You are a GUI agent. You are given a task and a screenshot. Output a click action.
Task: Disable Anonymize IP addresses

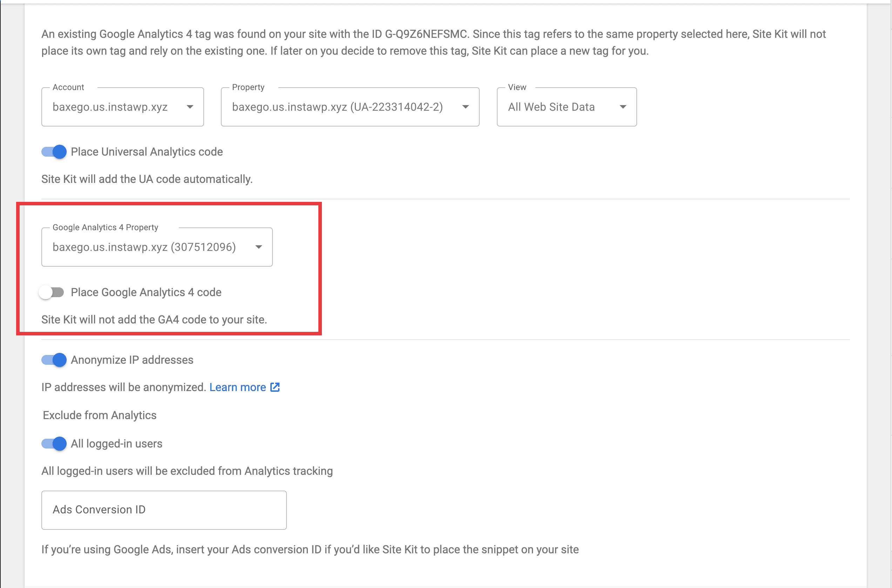tap(54, 360)
